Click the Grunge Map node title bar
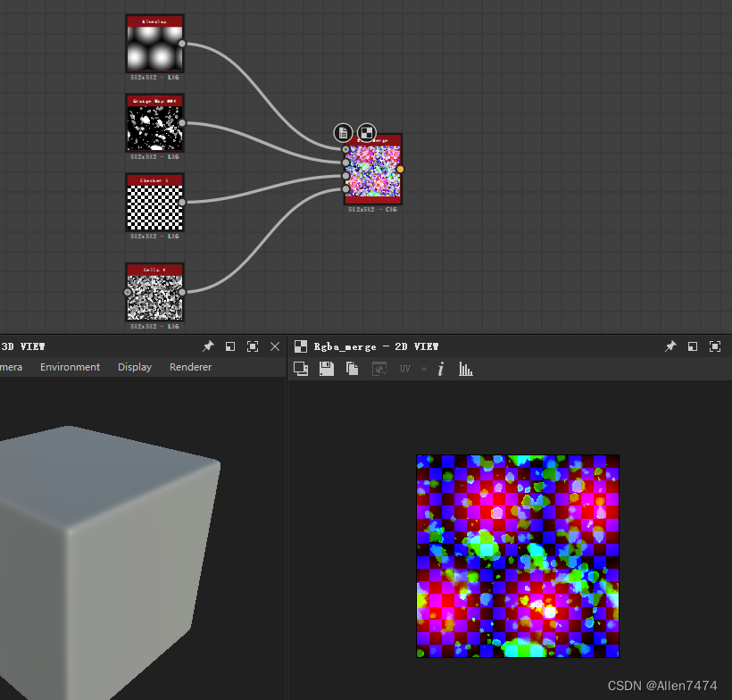Image resolution: width=732 pixels, height=700 pixels. (x=155, y=101)
